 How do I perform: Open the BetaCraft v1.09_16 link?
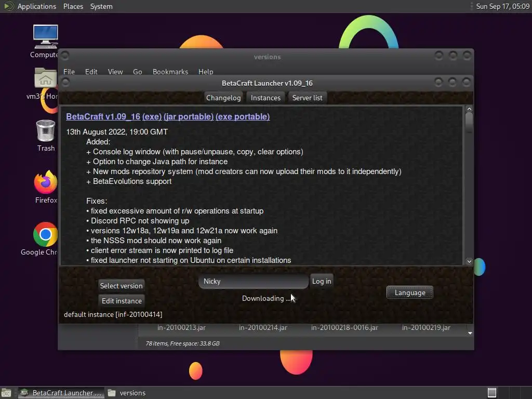[103, 116]
